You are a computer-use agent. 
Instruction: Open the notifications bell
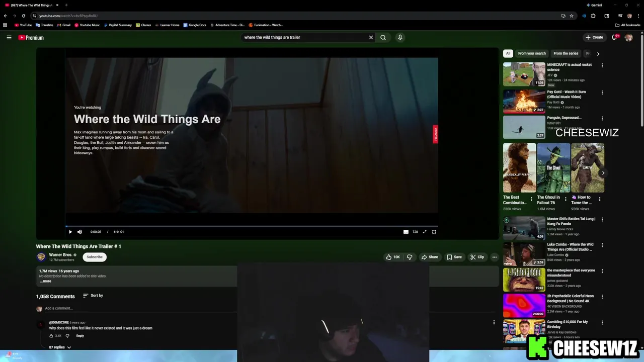coord(614,37)
